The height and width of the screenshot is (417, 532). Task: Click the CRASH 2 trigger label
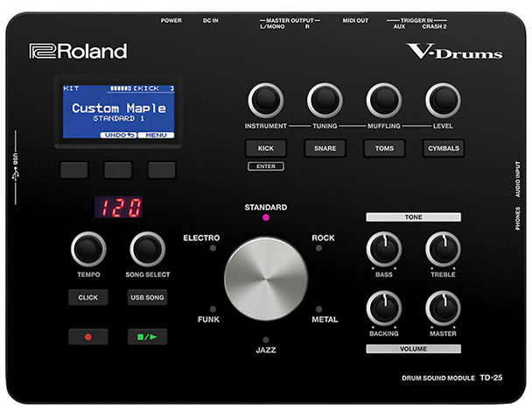click(x=434, y=26)
